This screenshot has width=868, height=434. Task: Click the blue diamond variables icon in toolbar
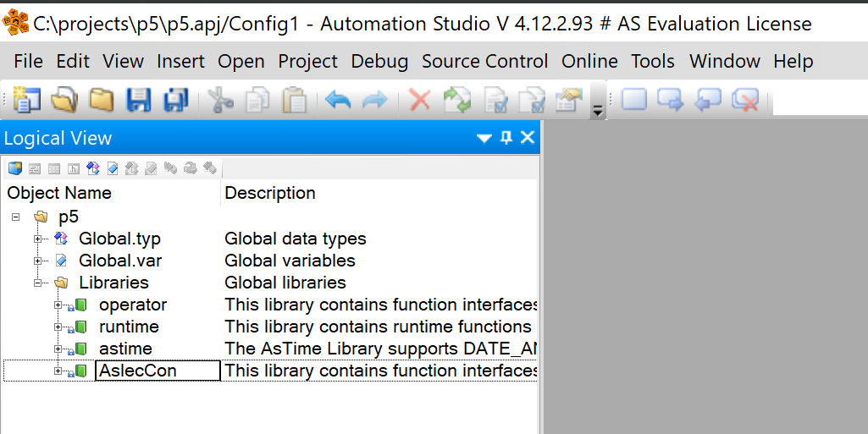tap(113, 168)
